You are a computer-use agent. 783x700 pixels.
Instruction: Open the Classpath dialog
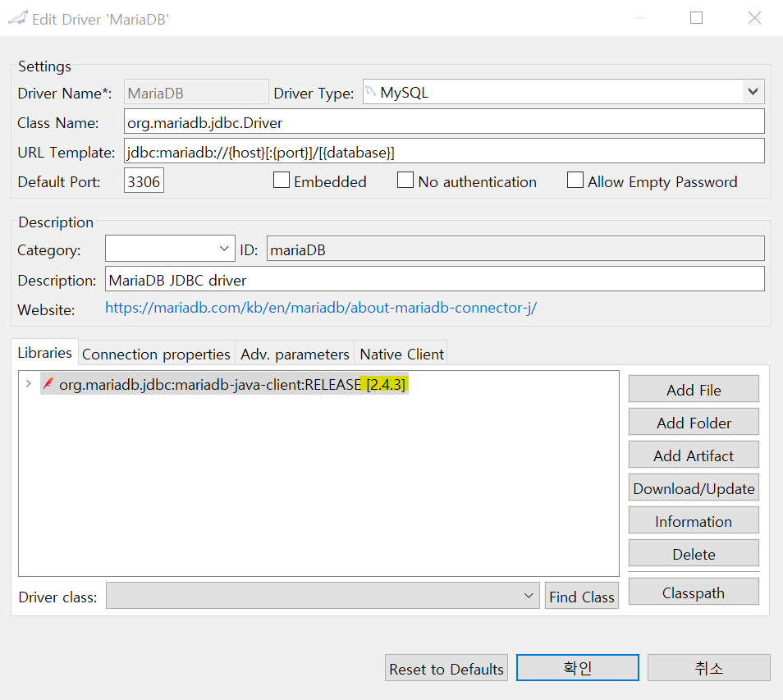coord(694,592)
